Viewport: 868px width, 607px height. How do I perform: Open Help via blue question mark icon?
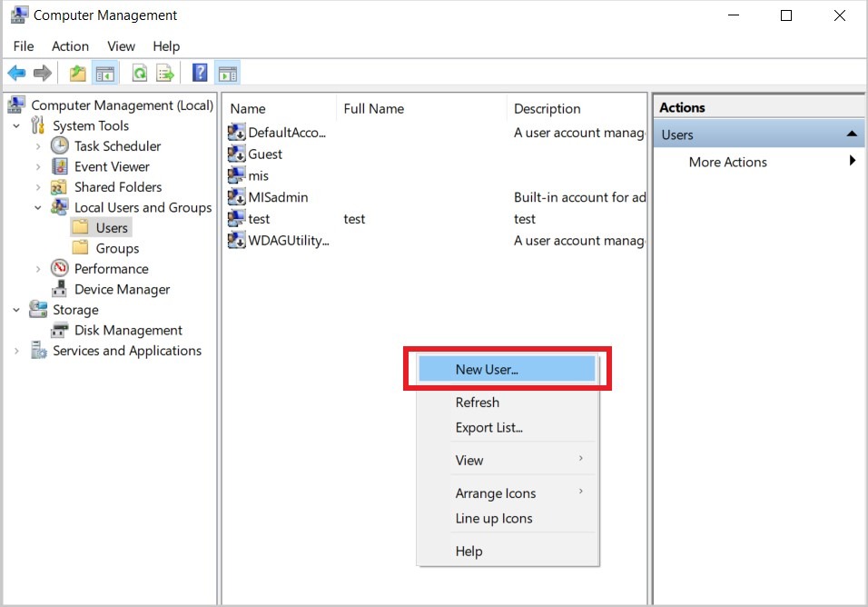coord(201,74)
